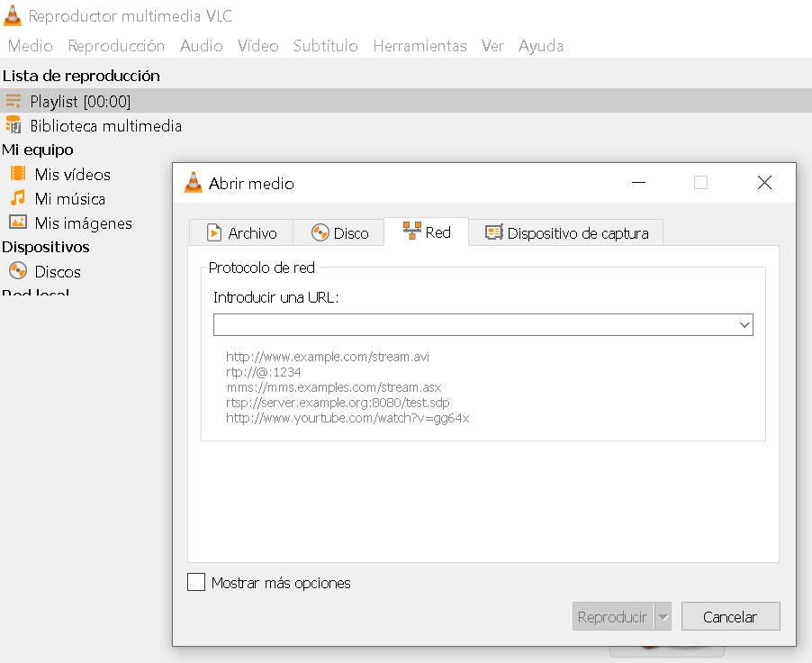The width and height of the screenshot is (812, 663).
Task: Click the Discos disc icon in sidebar
Action: (x=18, y=270)
